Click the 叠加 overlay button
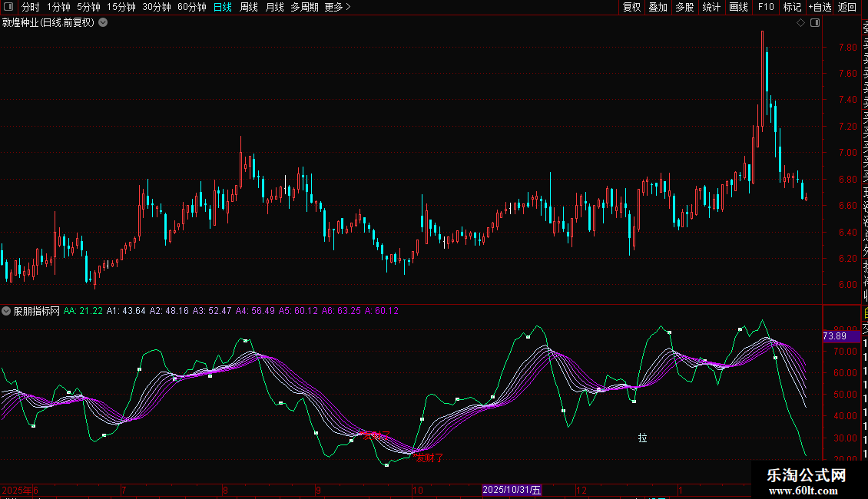 coord(658,7)
